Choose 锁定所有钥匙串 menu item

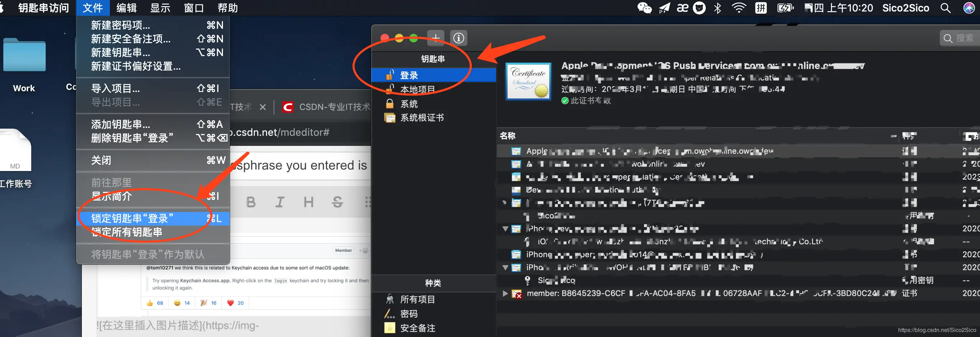pyautogui.click(x=153, y=232)
